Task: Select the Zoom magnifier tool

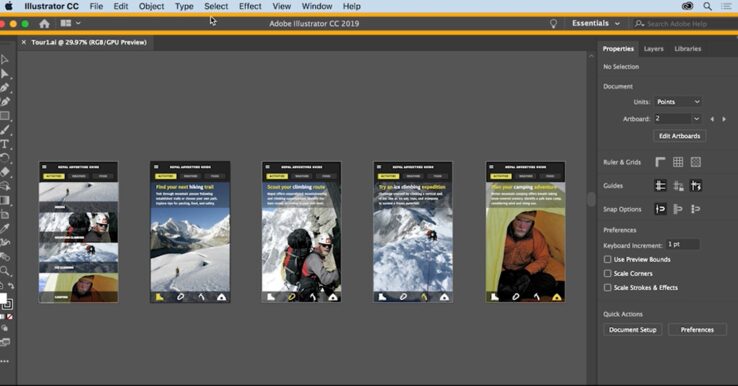Action: coord(5,271)
